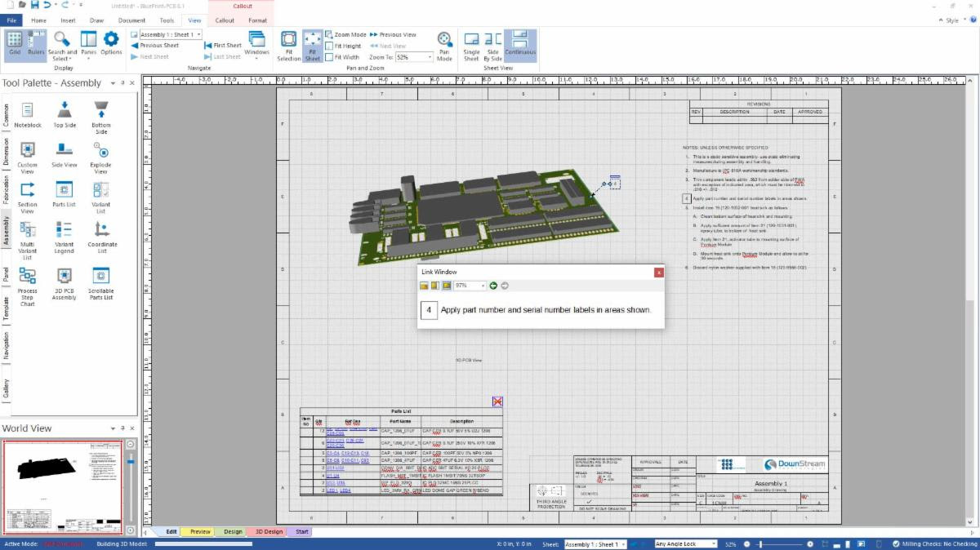Select the Grid display icon

point(13,45)
